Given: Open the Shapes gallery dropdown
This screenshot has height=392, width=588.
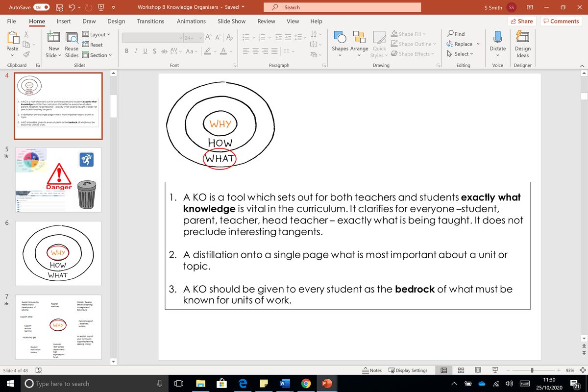Looking at the screenshot, I should pos(340,54).
